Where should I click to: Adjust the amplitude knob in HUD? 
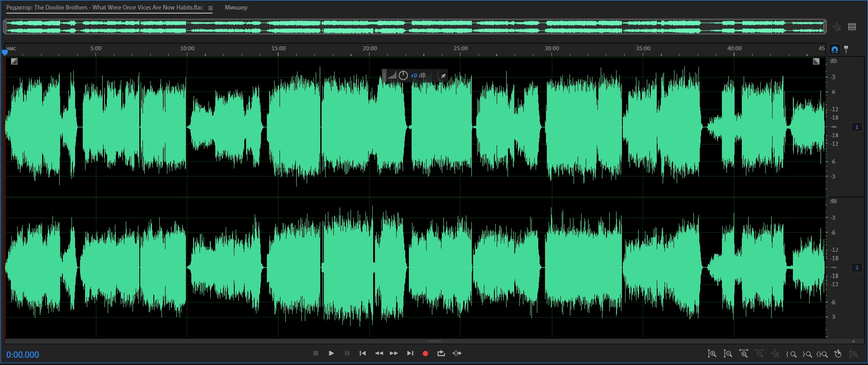point(403,76)
